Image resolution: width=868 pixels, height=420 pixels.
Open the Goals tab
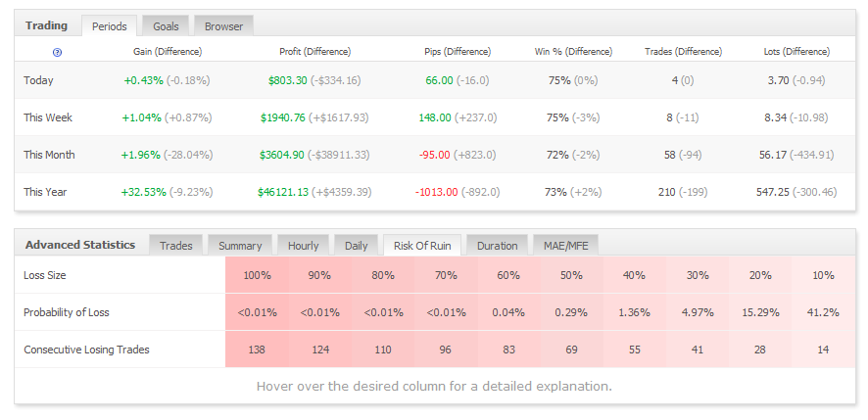click(x=166, y=26)
